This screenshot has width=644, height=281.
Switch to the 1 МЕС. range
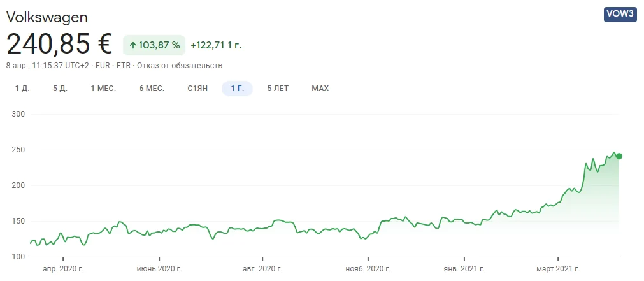coord(103,89)
